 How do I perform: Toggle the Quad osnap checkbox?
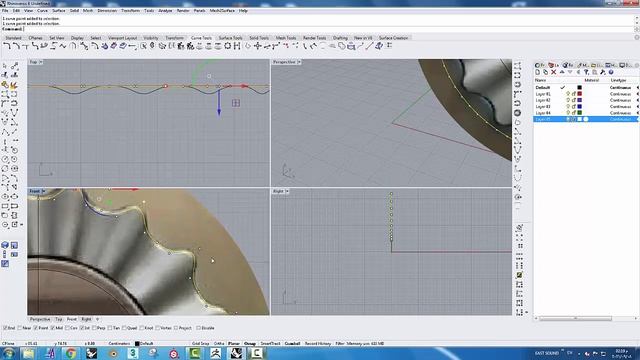pos(124,328)
